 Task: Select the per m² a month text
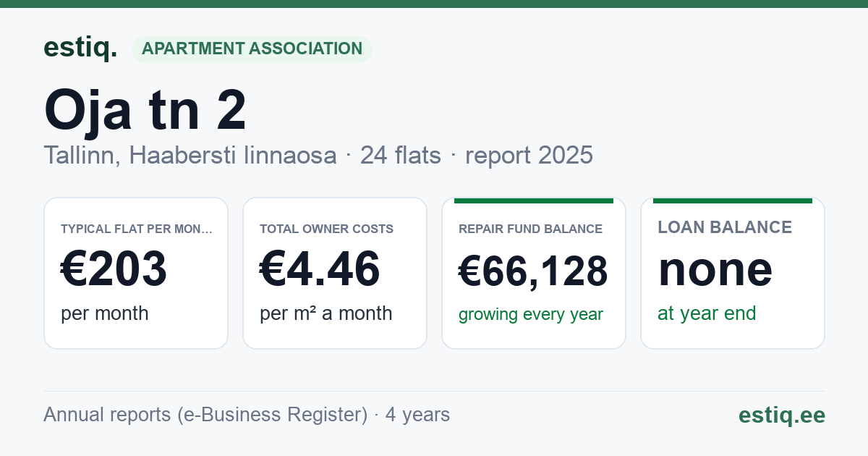click(325, 313)
